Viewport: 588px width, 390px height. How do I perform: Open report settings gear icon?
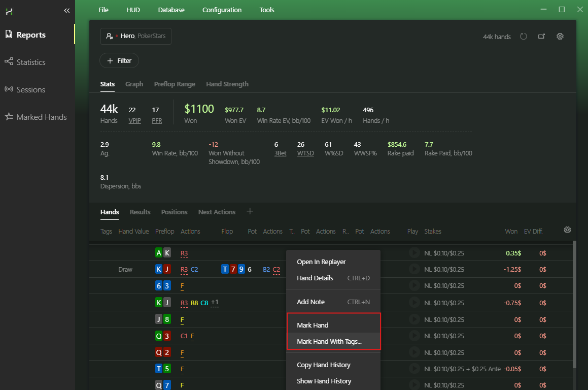(560, 37)
